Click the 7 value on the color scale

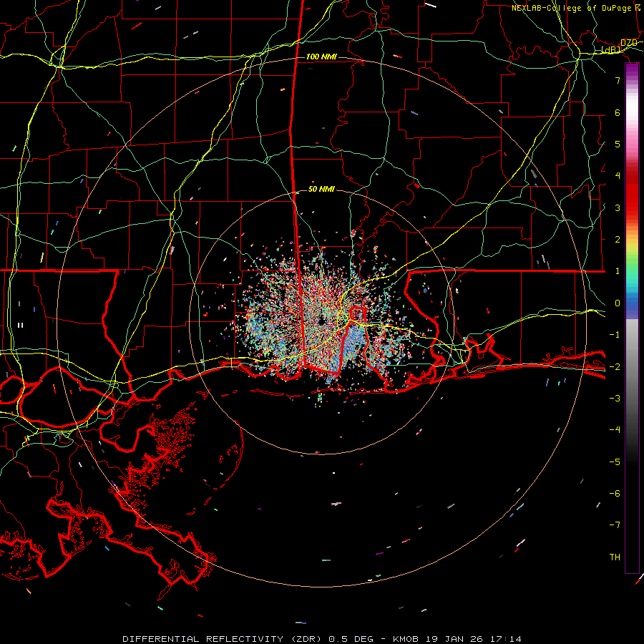[x=618, y=80]
